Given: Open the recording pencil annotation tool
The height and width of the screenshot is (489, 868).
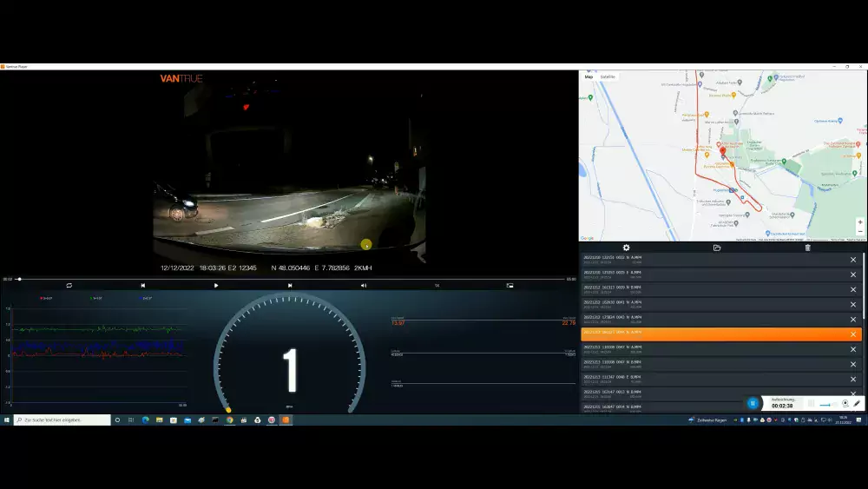Looking at the screenshot, I should point(857,404).
